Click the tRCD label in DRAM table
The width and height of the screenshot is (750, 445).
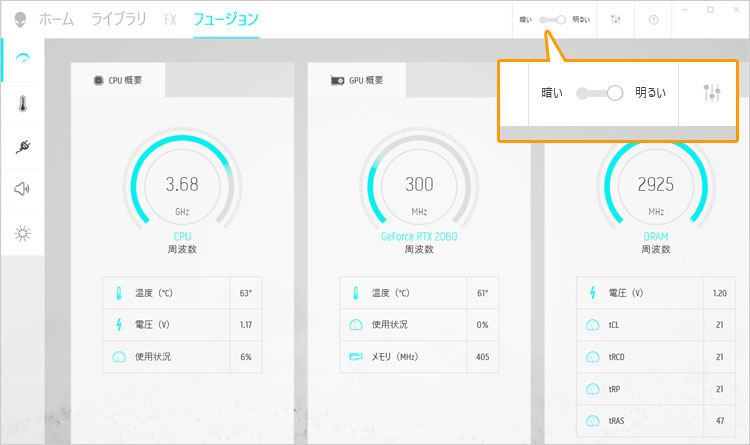click(617, 357)
